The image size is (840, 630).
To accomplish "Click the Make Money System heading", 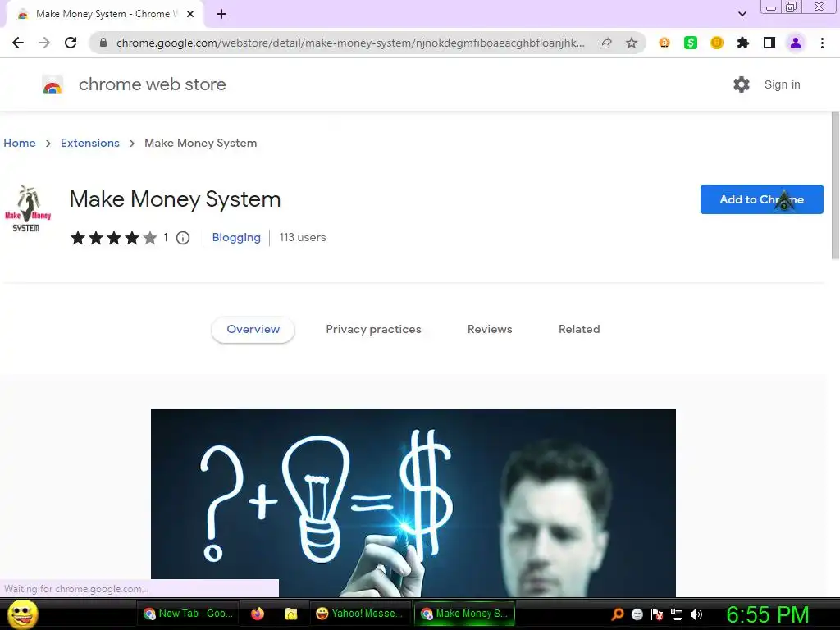I will [175, 199].
